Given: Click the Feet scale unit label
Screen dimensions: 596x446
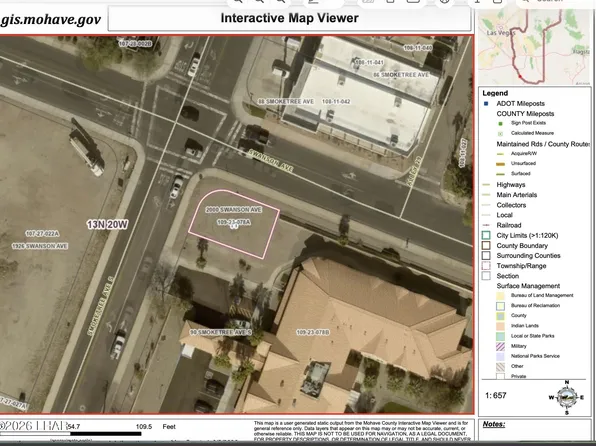Looking at the screenshot, I should pyautogui.click(x=169, y=427).
